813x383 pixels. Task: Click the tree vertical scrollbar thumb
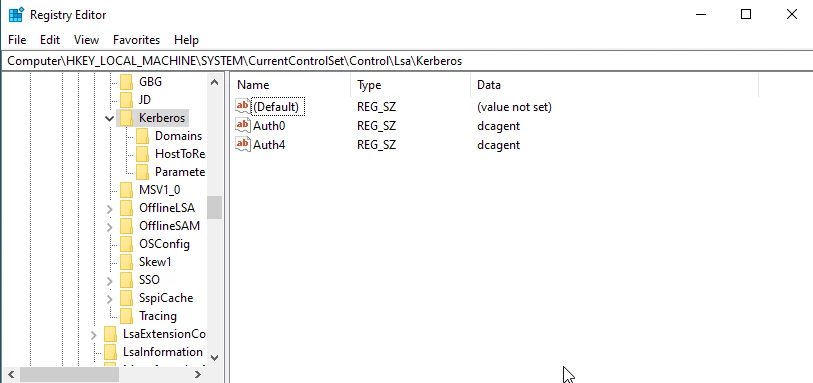[215, 207]
